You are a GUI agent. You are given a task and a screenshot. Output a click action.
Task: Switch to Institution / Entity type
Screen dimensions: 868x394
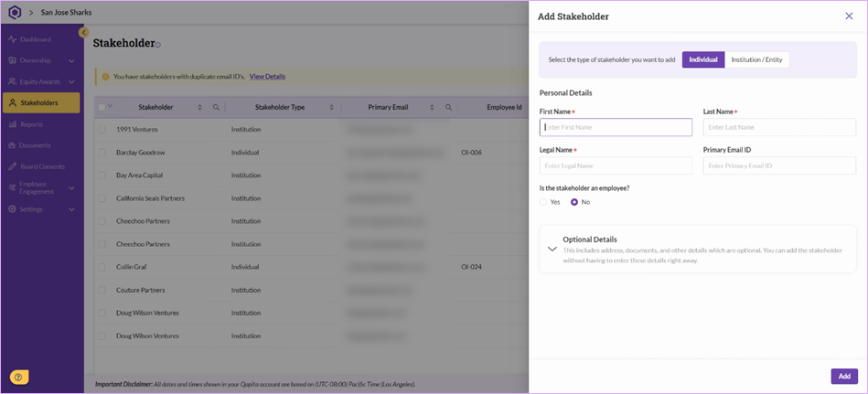pyautogui.click(x=756, y=59)
